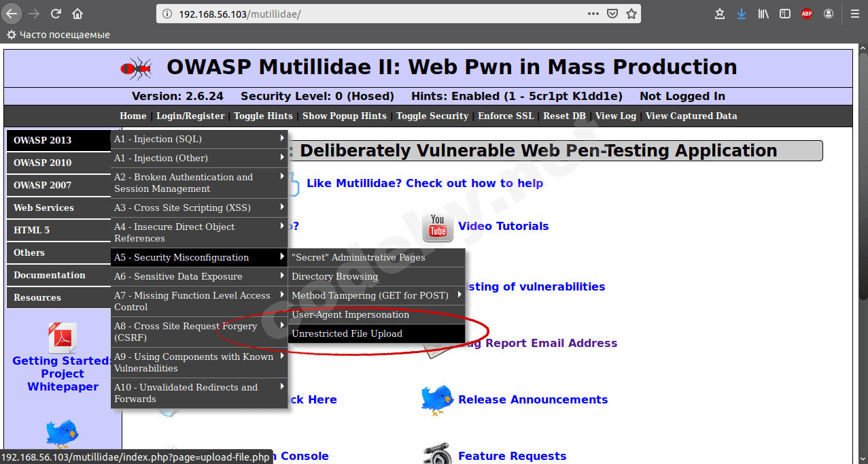Expand A4 - Insecure Direct Object References

pyautogui.click(x=200, y=233)
